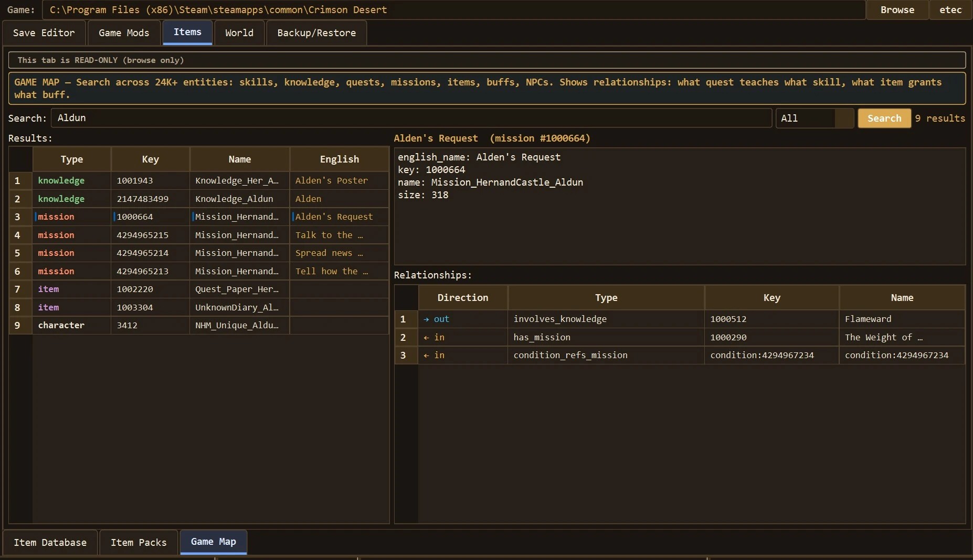Select the Game Map sub-tab

point(214,542)
